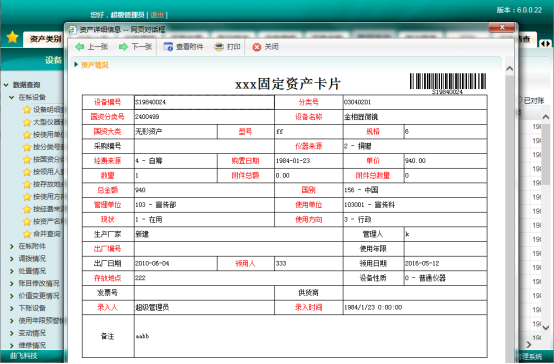Expand the 变动情况 tree node

pyautogui.click(x=12, y=333)
